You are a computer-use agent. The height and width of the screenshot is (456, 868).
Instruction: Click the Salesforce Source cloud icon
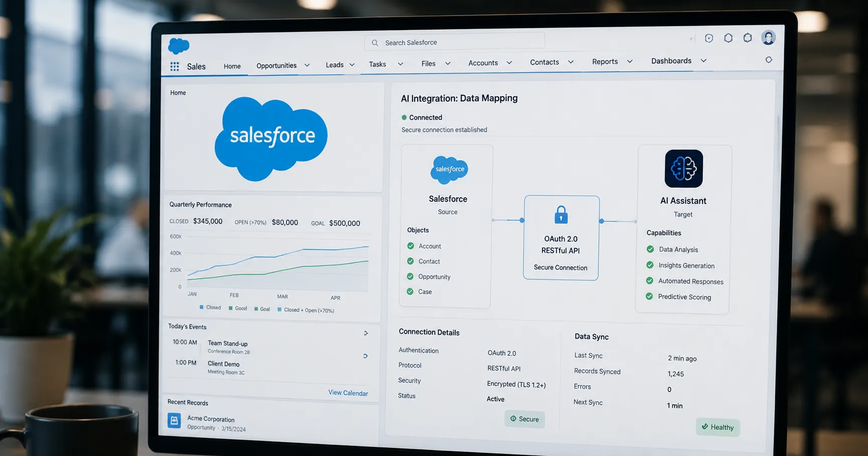pyautogui.click(x=449, y=170)
